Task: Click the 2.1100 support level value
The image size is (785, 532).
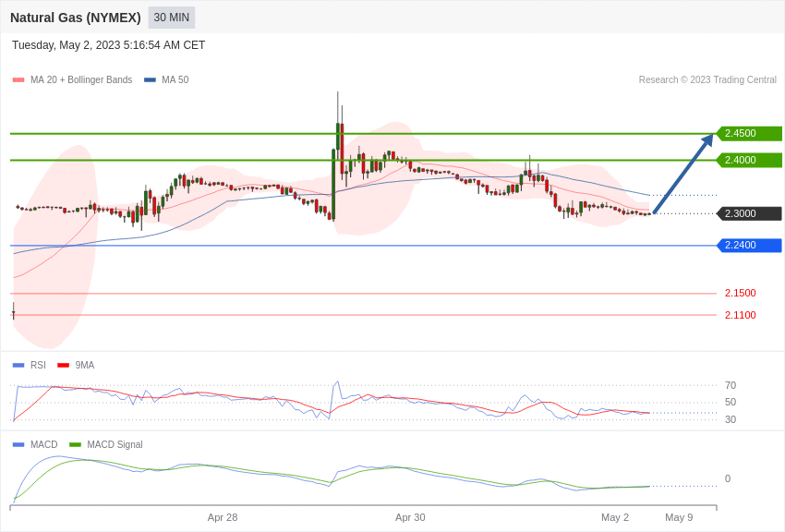Action: click(740, 315)
